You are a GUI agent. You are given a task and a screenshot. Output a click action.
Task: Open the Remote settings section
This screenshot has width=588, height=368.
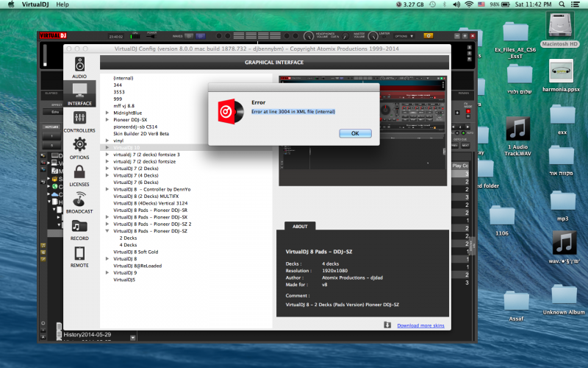tap(79, 256)
